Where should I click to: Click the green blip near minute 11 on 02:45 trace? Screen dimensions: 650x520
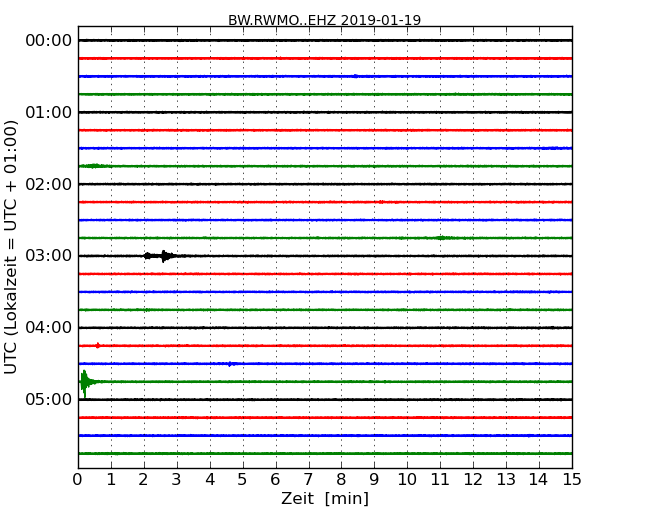(x=442, y=238)
